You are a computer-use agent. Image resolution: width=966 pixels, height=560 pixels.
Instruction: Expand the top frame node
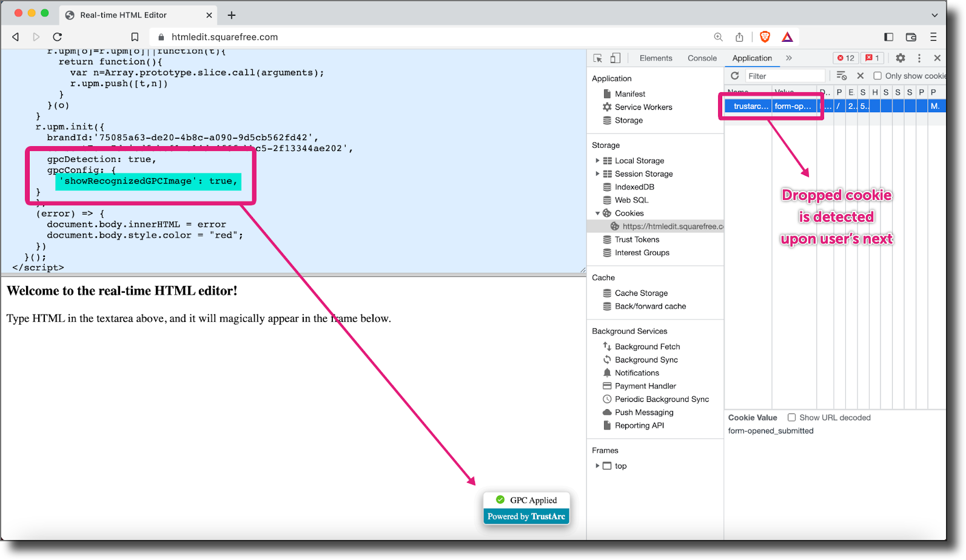point(597,466)
